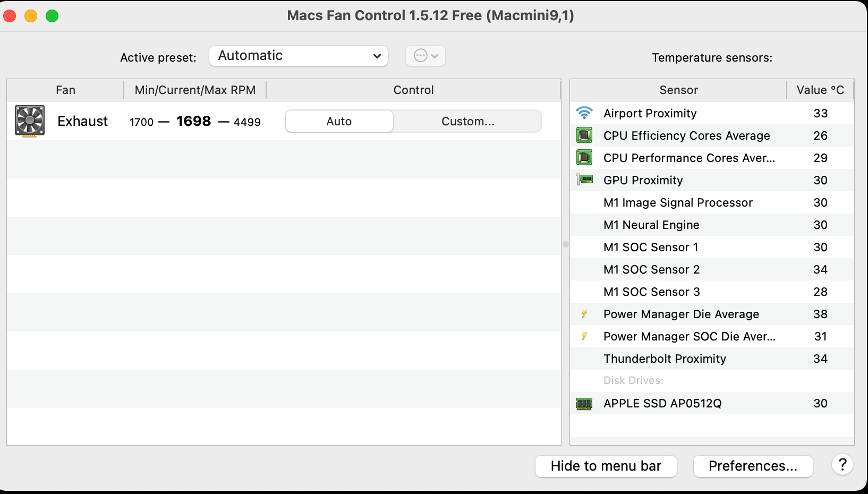Image resolution: width=868 pixels, height=494 pixels.
Task: Minimize the window with the yellow button
Action: (31, 16)
